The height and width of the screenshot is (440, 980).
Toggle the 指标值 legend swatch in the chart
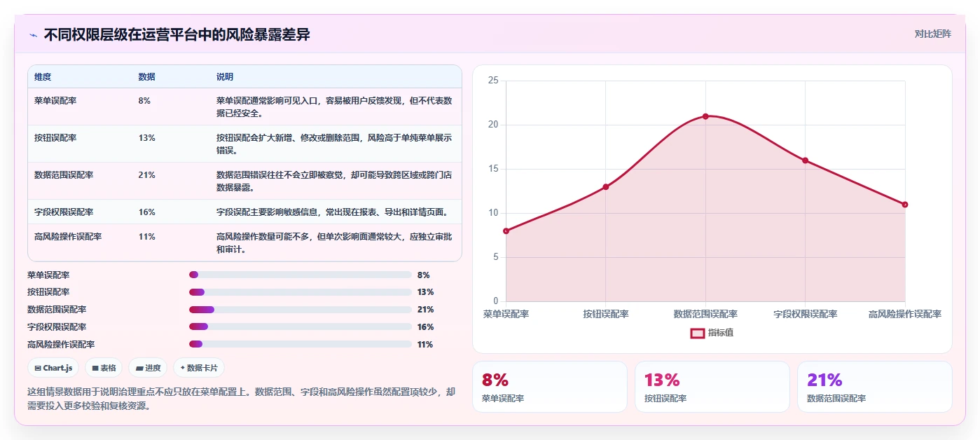click(x=697, y=333)
